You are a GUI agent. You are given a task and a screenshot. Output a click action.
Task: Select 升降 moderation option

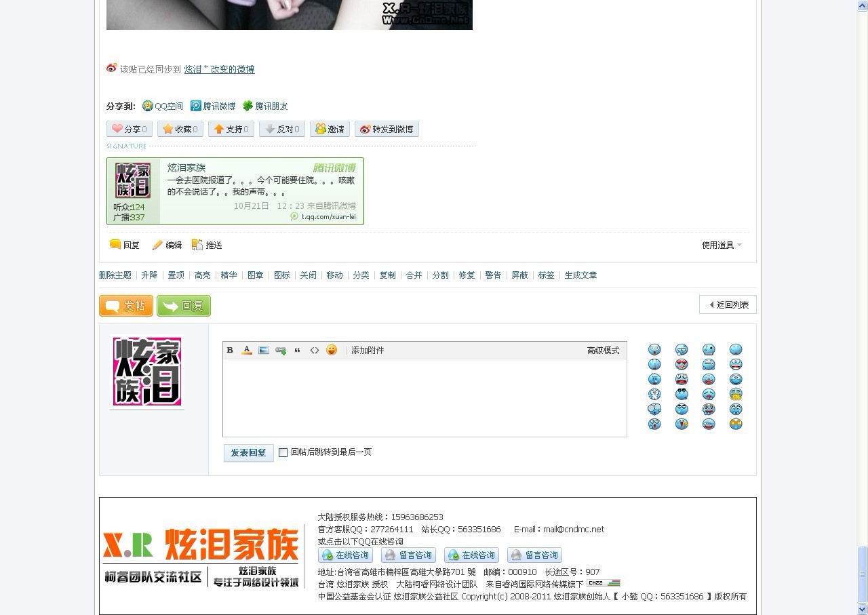point(149,275)
